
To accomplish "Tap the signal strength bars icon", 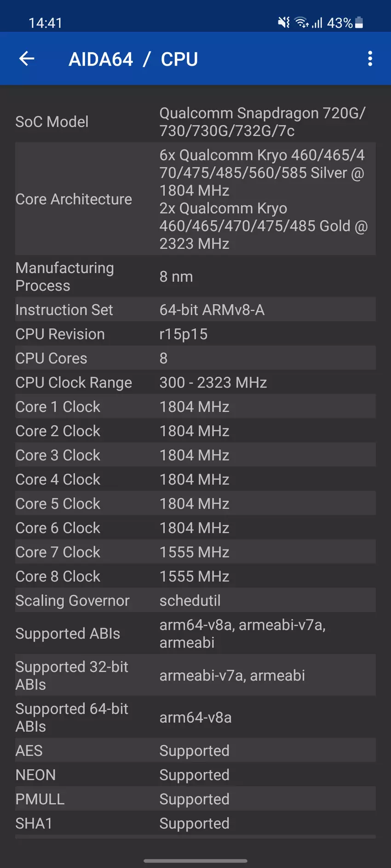I will pyautogui.click(x=317, y=23).
